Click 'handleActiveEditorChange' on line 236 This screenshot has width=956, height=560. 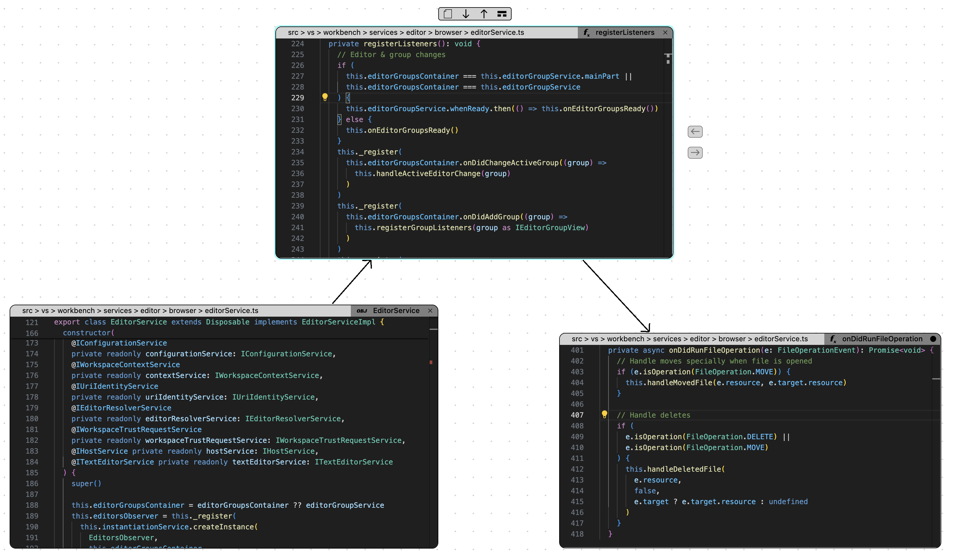click(x=428, y=174)
